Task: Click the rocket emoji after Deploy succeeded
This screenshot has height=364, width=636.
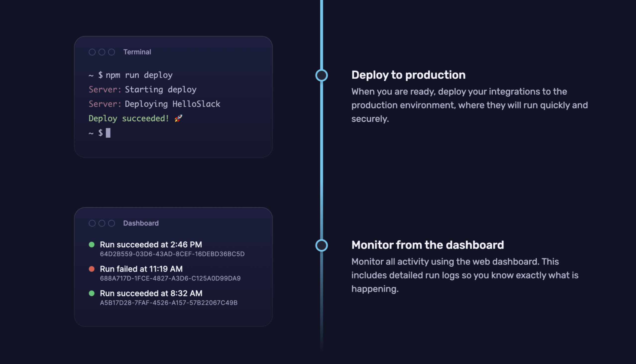Action: point(178,118)
